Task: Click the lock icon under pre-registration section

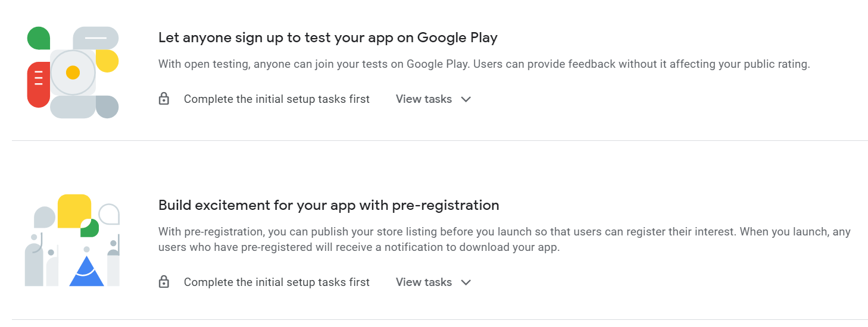Action: pyautogui.click(x=164, y=282)
